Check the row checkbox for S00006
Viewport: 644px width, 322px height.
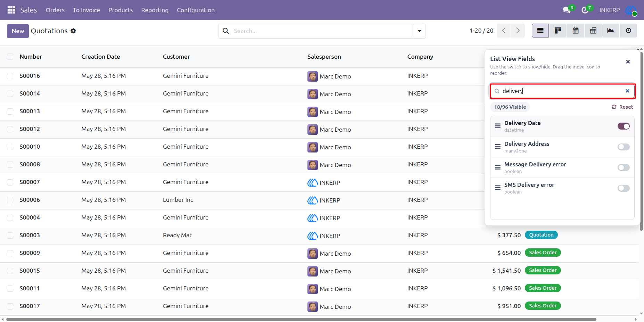pos(10,200)
